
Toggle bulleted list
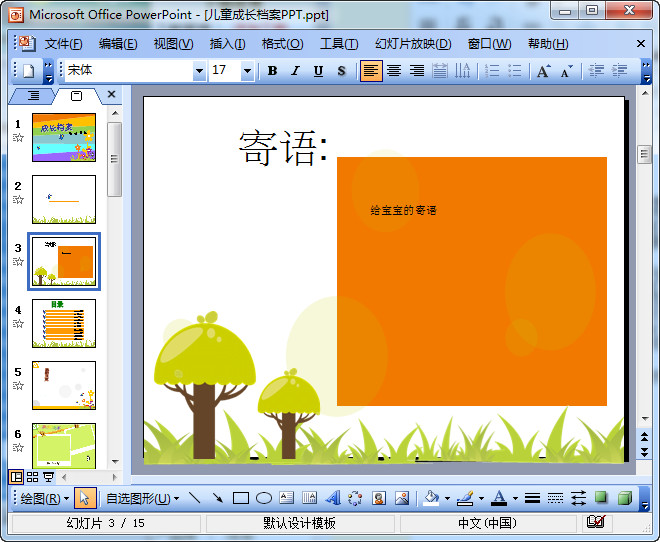[x=514, y=71]
